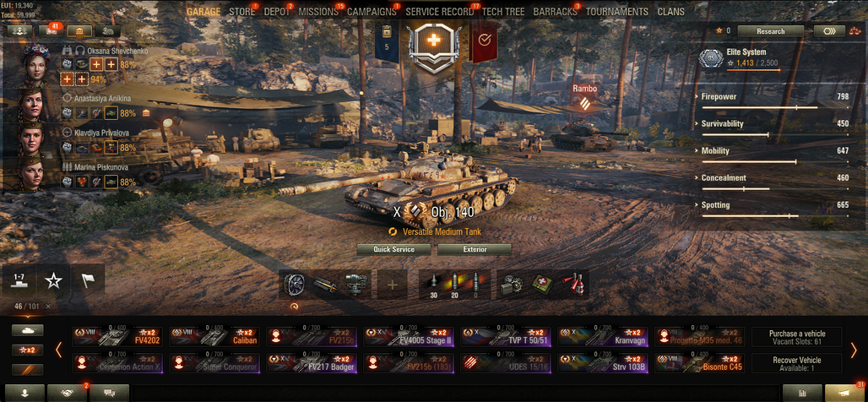Screen dimensions: 868x402
Task: Switch to the BARRACKS tab
Action: point(554,12)
